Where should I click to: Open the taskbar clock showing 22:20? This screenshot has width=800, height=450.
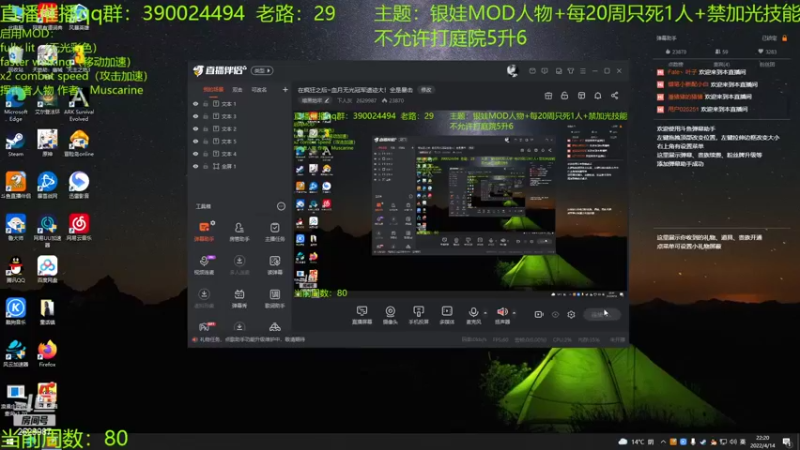tap(762, 442)
